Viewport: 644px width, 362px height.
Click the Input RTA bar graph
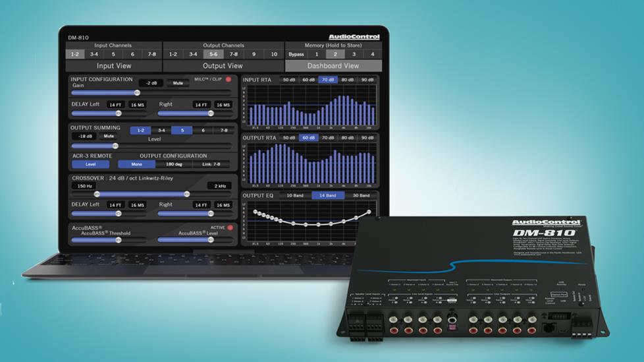312,106
